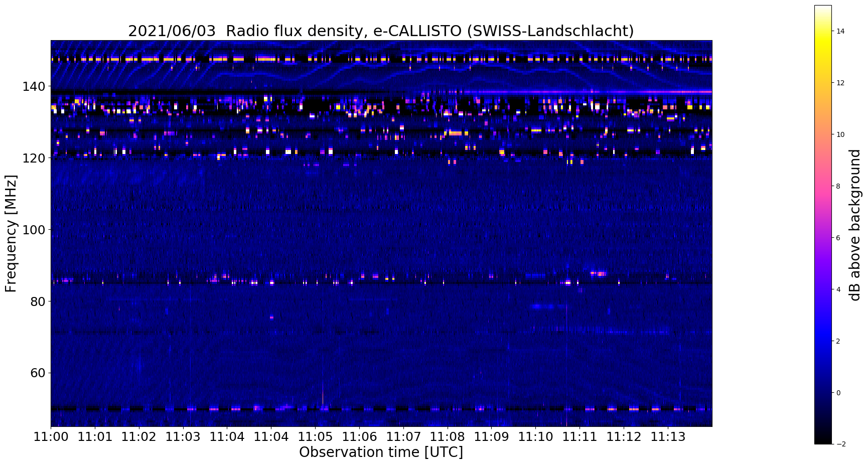868x465 pixels.
Task: Click the 11:07 time tick label
Action: pos(403,437)
